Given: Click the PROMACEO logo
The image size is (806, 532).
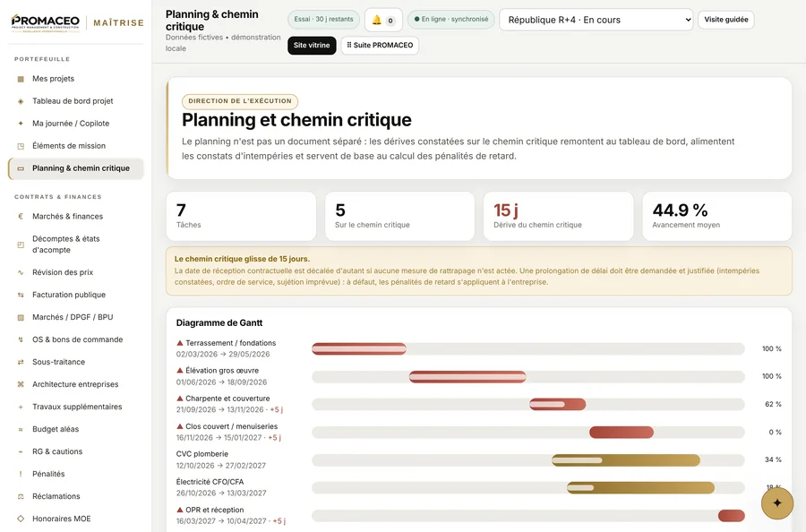Looking at the screenshot, I should point(46,23).
